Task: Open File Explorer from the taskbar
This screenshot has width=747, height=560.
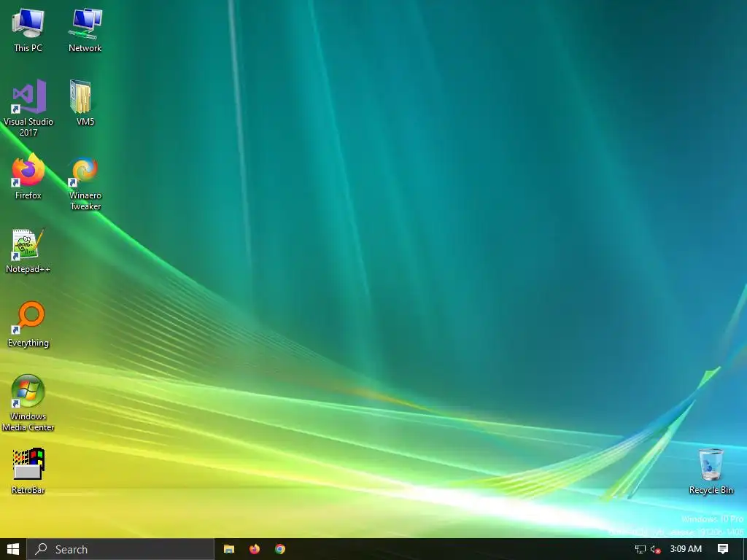Action: click(229, 549)
